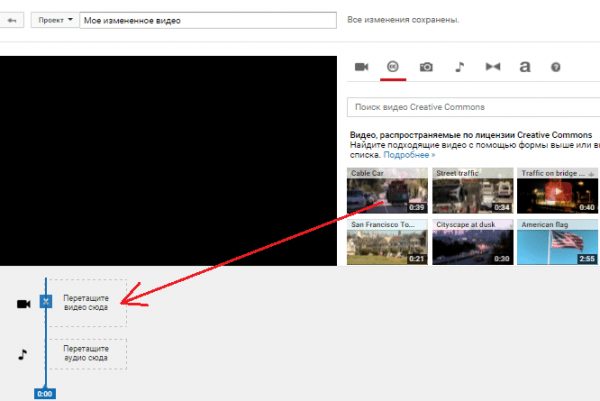Click the audio track music note icon

coord(23,355)
